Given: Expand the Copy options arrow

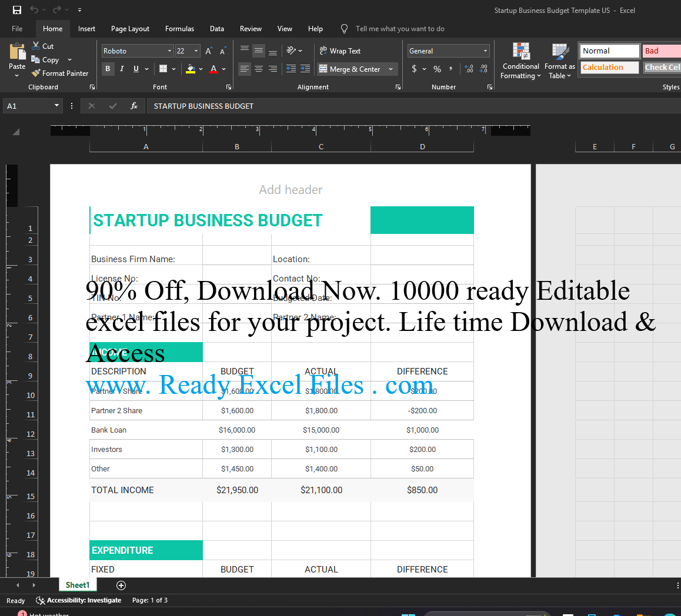Looking at the screenshot, I should 69,59.
